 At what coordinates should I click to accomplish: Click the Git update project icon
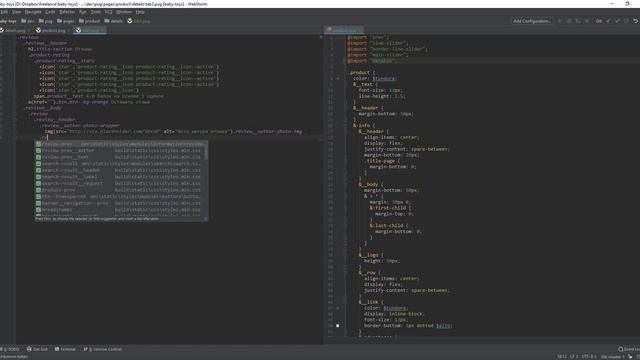[609, 21]
